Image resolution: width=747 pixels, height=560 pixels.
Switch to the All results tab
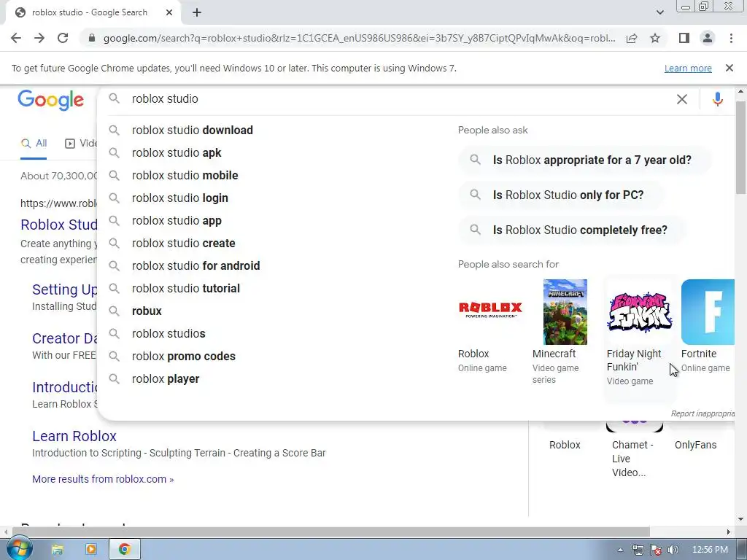(34, 144)
